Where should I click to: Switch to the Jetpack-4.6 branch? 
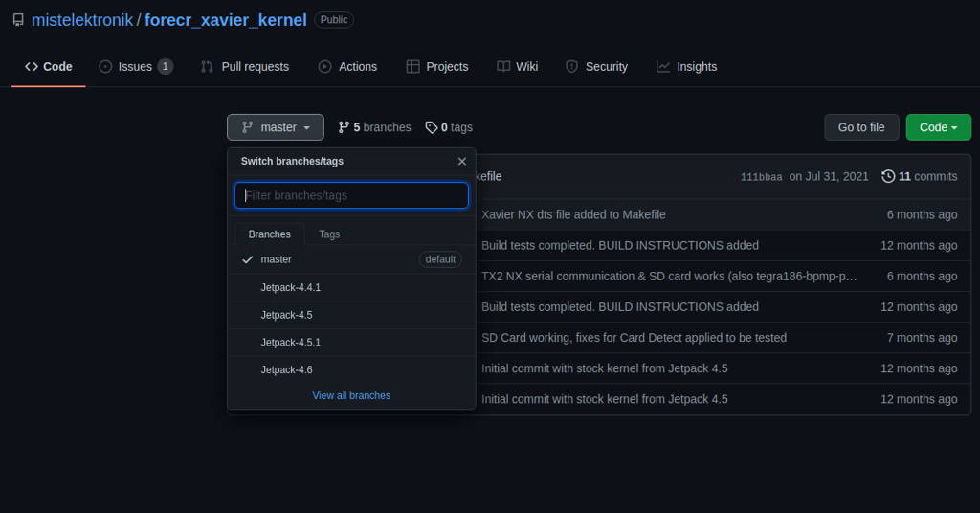pos(351,369)
